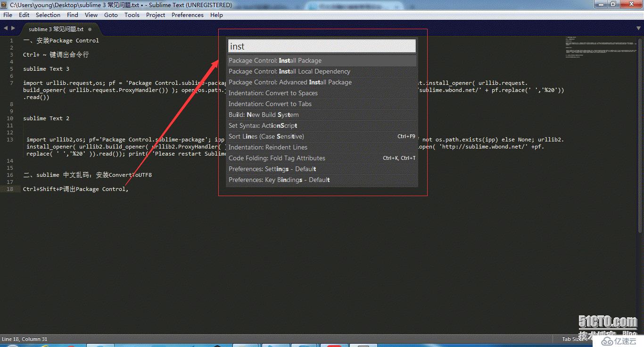Click the line Ctrl+ ~ 键调出命令行

click(x=56, y=55)
